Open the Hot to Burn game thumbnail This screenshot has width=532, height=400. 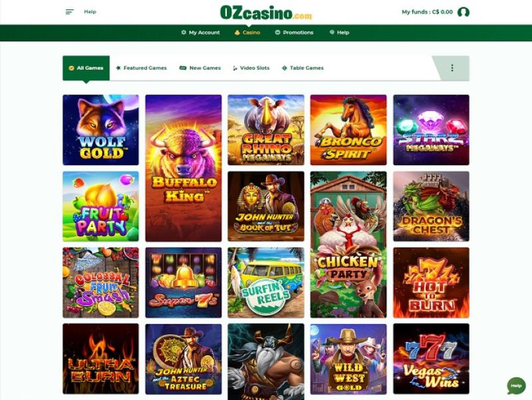(431, 282)
